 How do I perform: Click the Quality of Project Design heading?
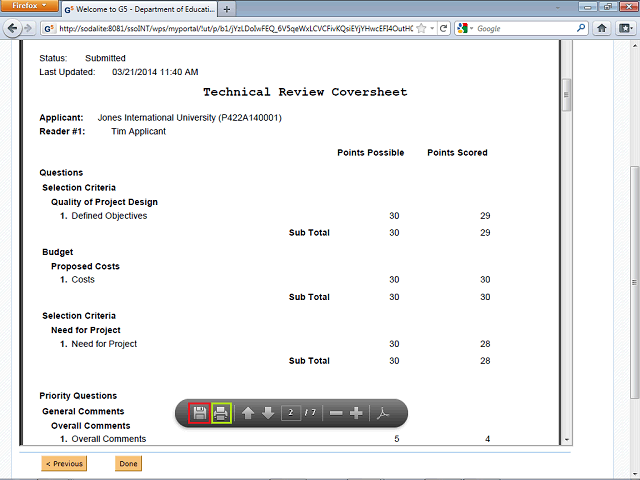[104, 202]
